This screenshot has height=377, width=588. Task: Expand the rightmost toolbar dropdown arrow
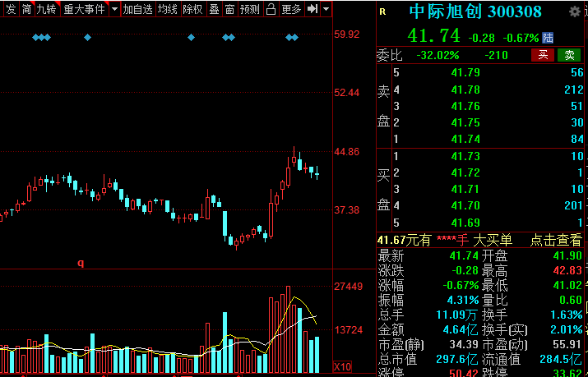pos(326,10)
